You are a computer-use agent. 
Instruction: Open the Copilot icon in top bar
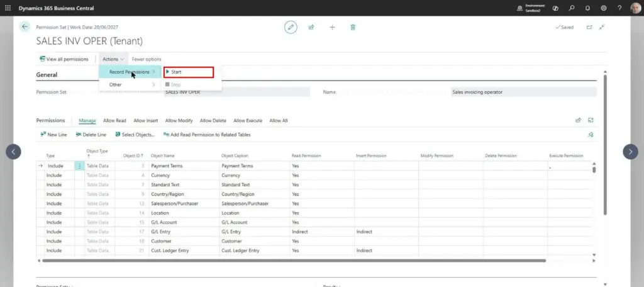tap(555, 8)
